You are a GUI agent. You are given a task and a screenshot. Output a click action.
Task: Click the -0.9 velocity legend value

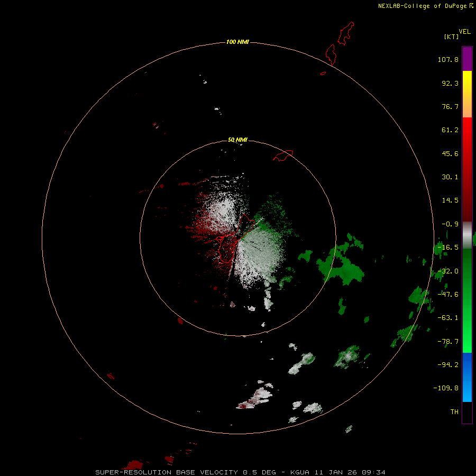450,224
